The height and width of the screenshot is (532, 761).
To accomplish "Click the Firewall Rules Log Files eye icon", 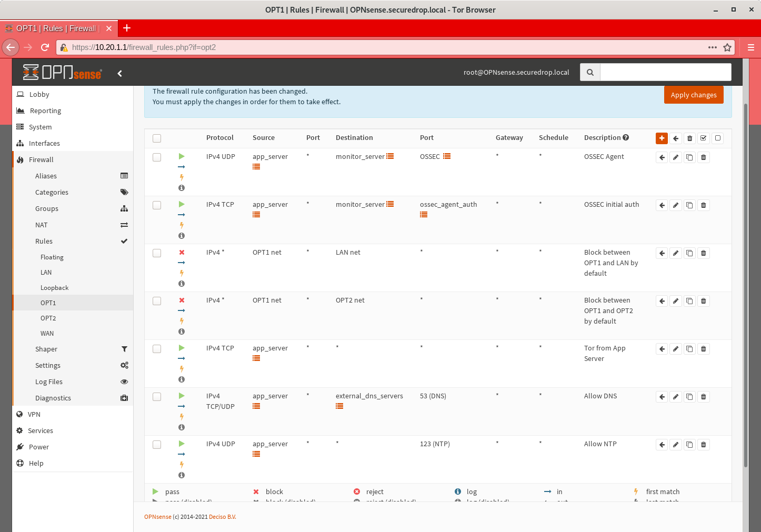I will [x=124, y=382].
